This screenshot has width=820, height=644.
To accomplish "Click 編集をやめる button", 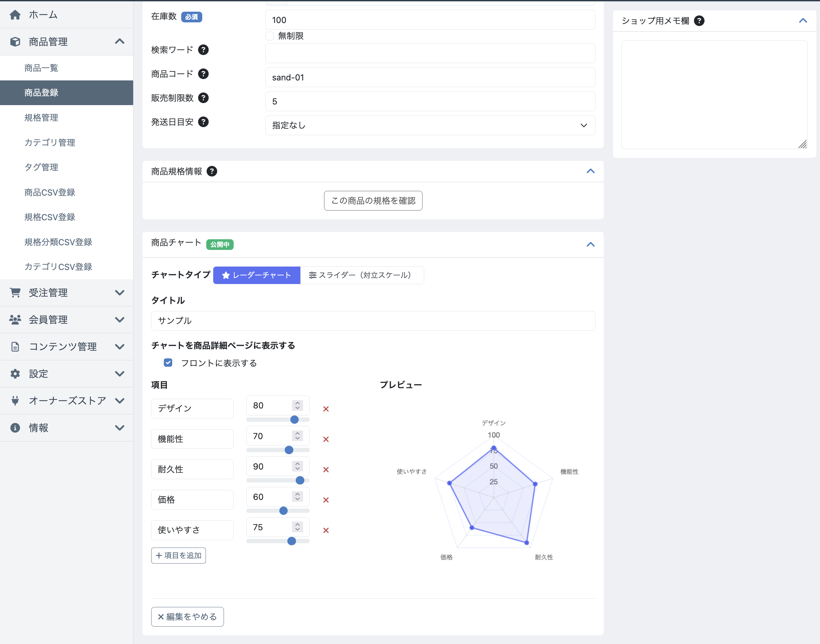I will click(187, 617).
